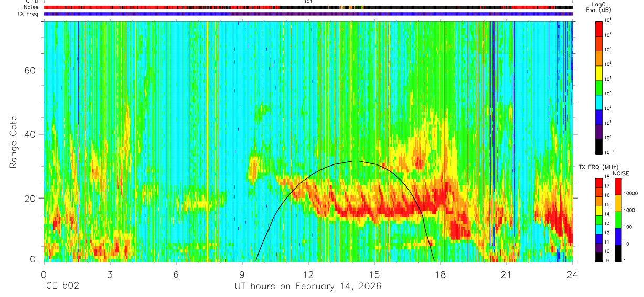The width and height of the screenshot is (644, 297).
Task: Select the purple 10–11 MHz TX FRQ segment
Action: 598,248
